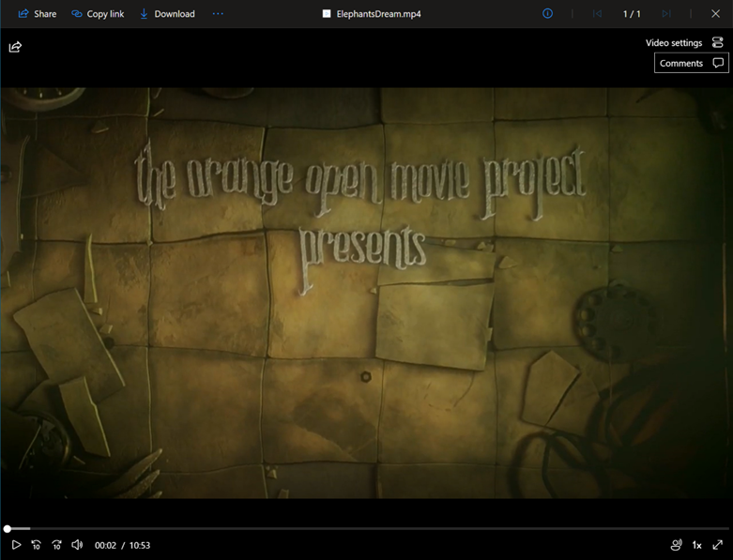This screenshot has height=560, width=733.
Task: Open the audio enhancement voice icon
Action: pyautogui.click(x=676, y=545)
